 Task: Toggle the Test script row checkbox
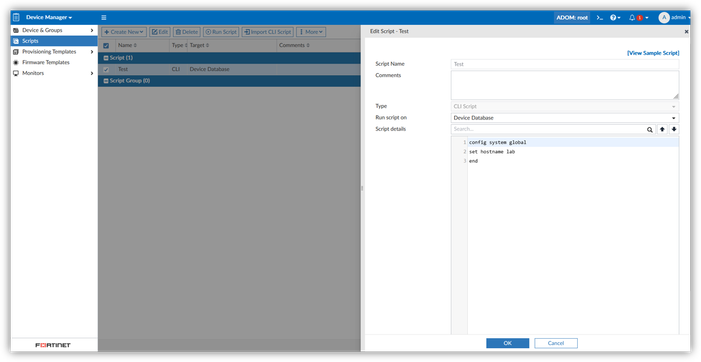click(x=106, y=70)
